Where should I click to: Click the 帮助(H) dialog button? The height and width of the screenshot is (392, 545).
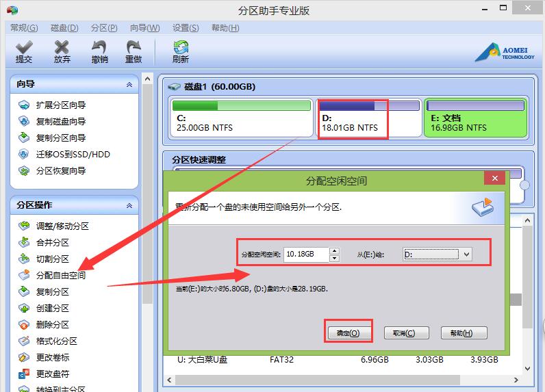(464, 333)
